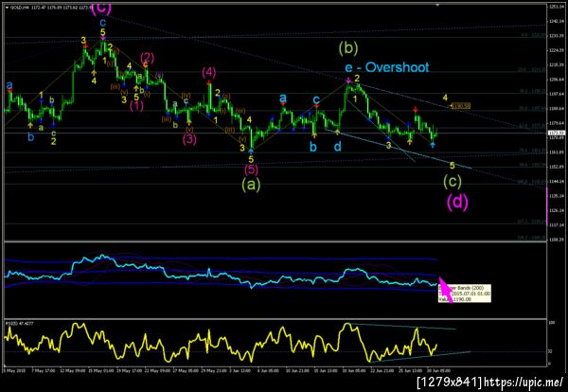Select the magenta (d) wave label
568x392 pixels.
tap(457, 202)
